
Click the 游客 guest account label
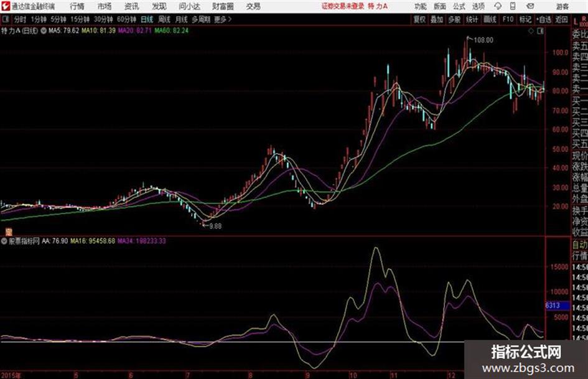click(x=562, y=6)
